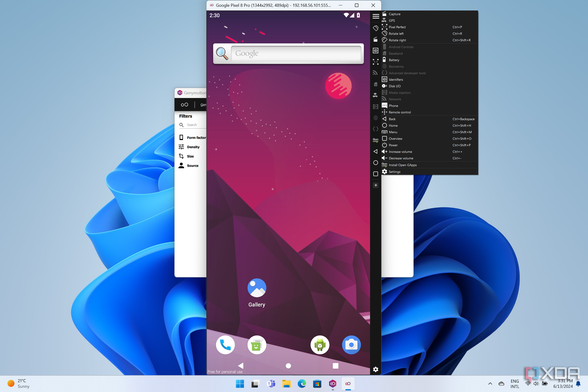Click the Google search input field

point(296,53)
